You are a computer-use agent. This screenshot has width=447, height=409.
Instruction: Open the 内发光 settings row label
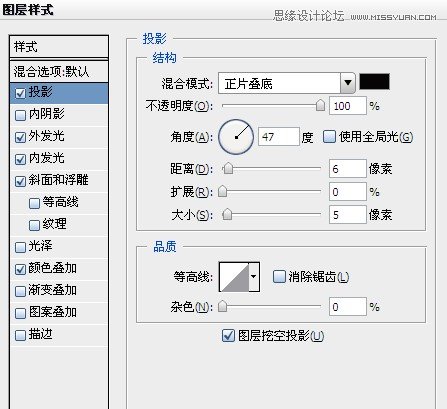47,158
